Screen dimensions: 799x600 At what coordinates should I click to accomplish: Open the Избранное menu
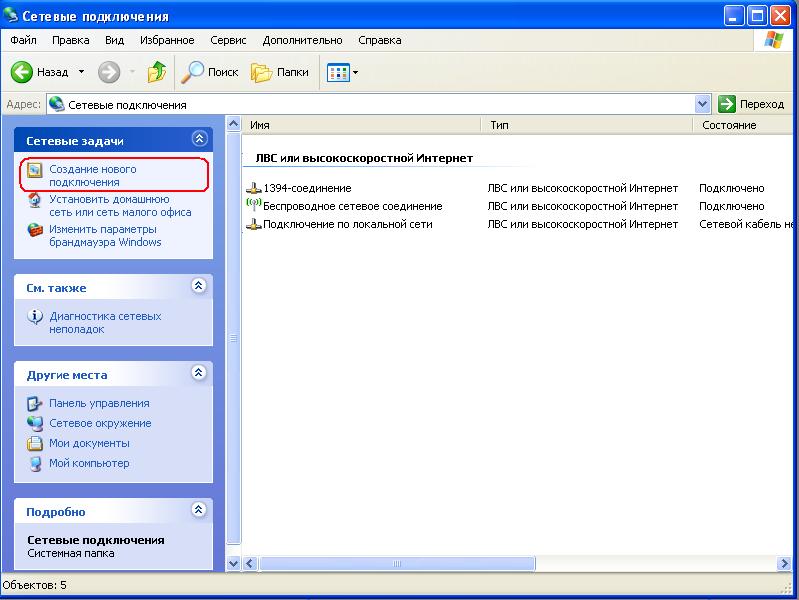[167, 40]
